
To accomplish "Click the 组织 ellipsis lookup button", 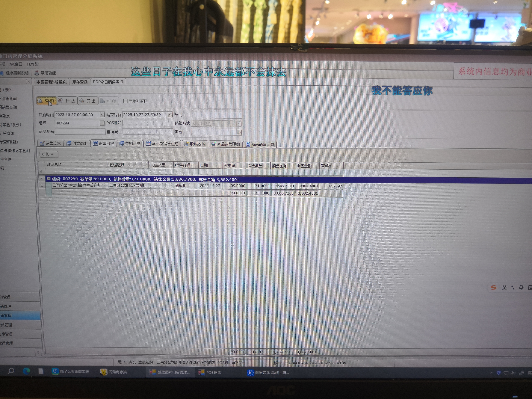I will pyautogui.click(x=102, y=123).
